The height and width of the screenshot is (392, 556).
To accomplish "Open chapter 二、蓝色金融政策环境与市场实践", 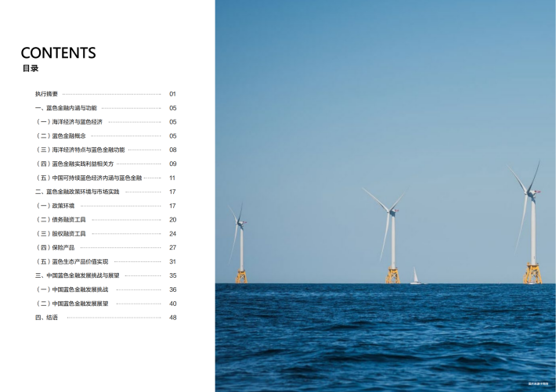I will (78, 192).
